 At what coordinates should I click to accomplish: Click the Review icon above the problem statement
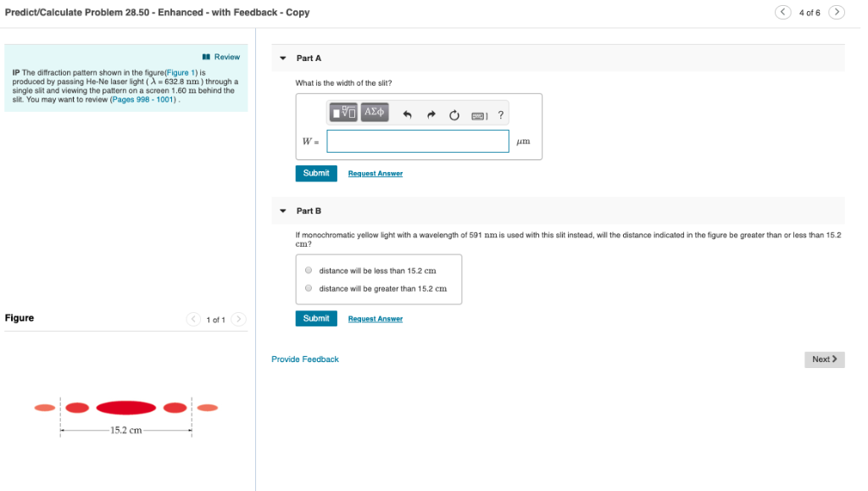click(x=207, y=57)
